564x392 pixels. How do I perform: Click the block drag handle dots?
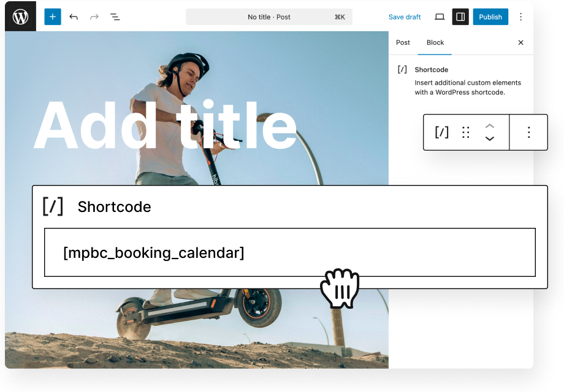(x=466, y=132)
